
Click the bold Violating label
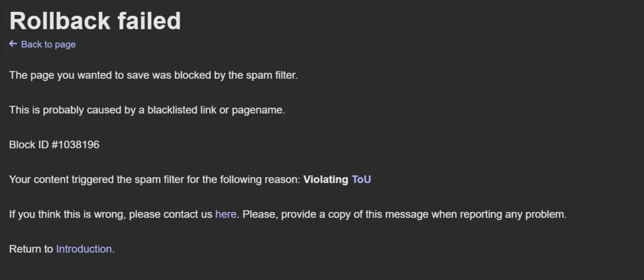coord(326,179)
